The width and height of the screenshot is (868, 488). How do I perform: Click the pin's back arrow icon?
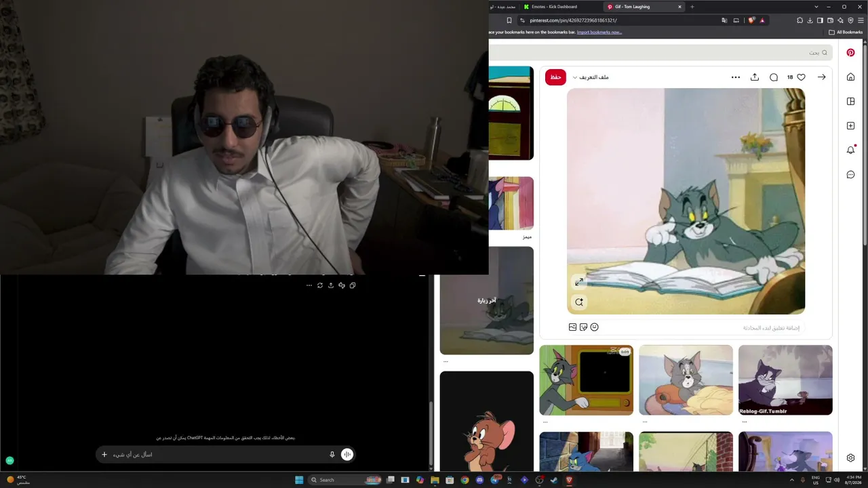click(x=821, y=77)
